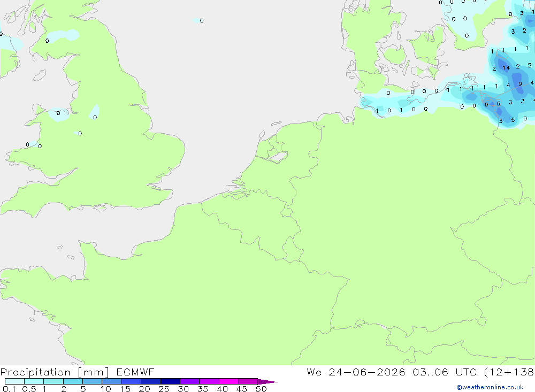
Task: Select the 25–30 mm purple legend swatch
Action: point(170,381)
